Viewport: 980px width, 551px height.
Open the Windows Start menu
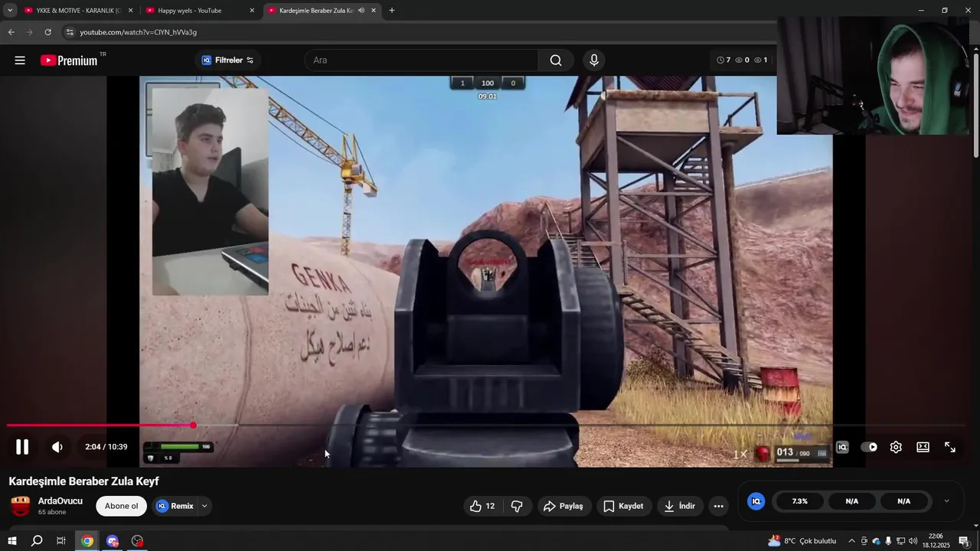(x=12, y=541)
